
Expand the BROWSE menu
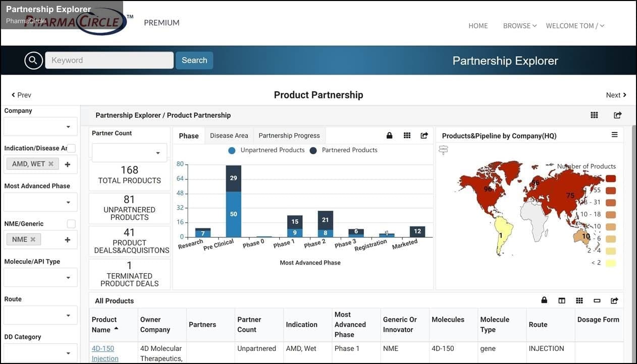519,26
